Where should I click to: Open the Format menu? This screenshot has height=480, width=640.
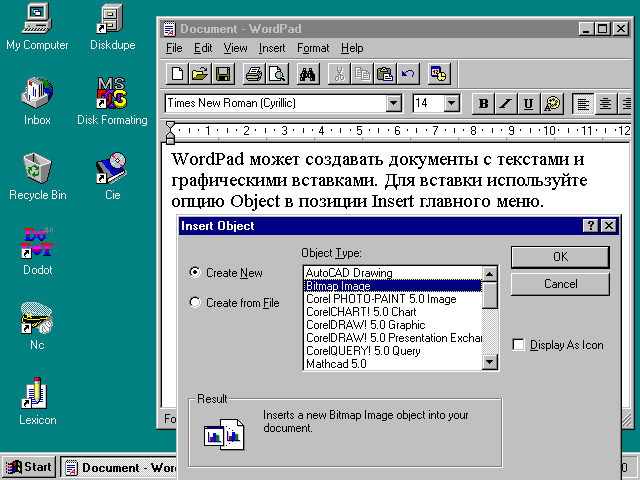(312, 47)
